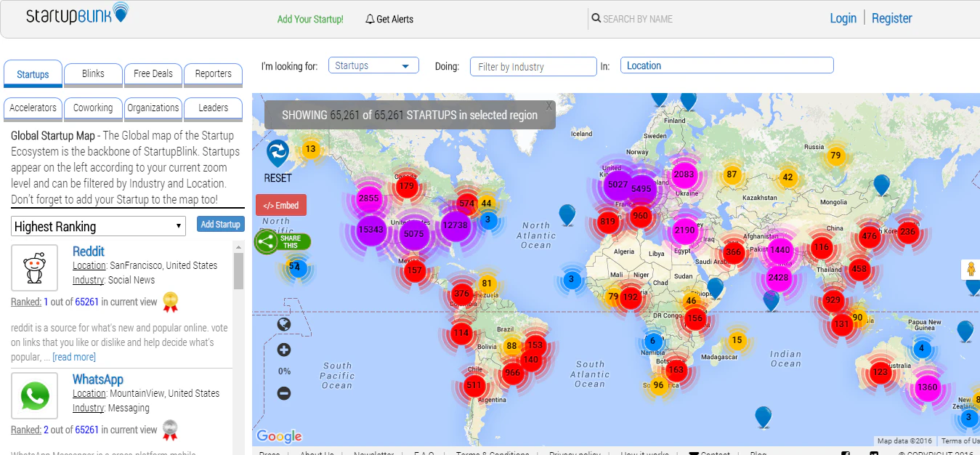This screenshot has height=455, width=980.
Task: Switch to the Leaders tab
Action: [213, 108]
